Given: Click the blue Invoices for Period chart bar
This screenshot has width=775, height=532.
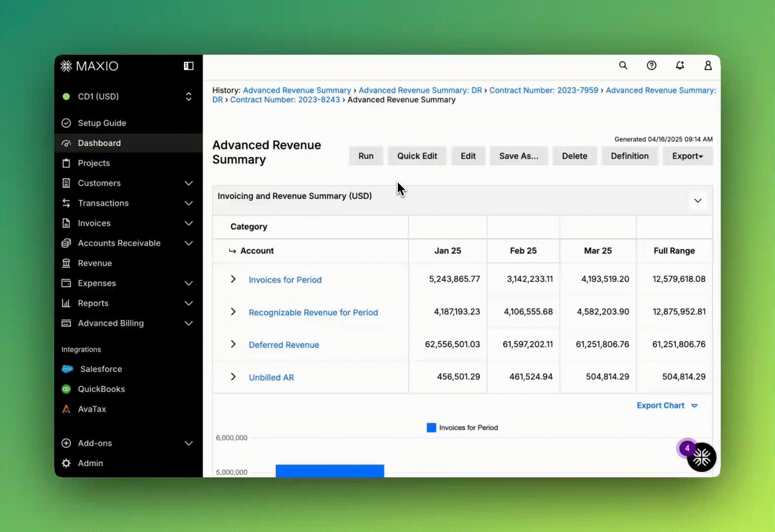Looking at the screenshot, I should click(330, 470).
